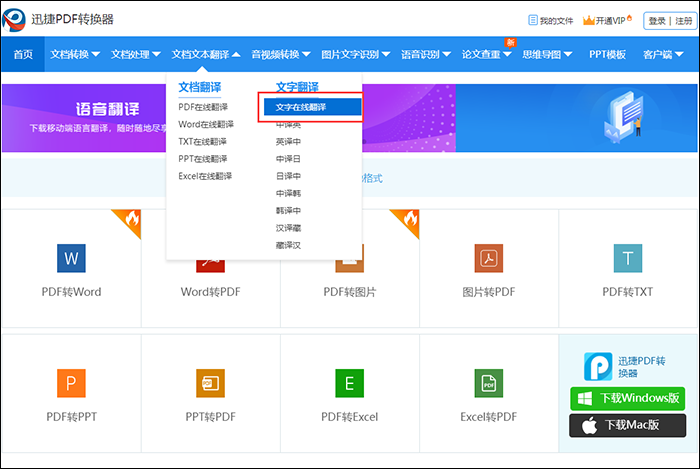
Task: Expand the 文档转换 dropdown menu
Action: (75, 54)
